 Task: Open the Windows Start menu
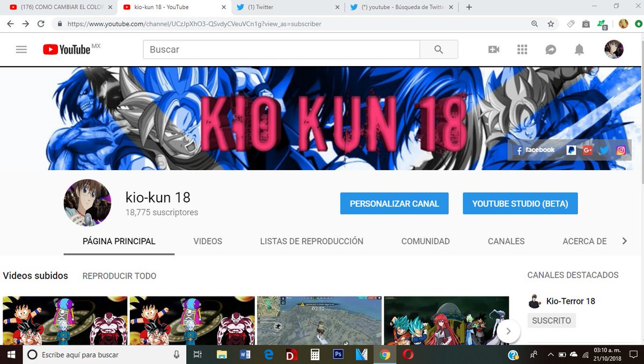(10, 354)
